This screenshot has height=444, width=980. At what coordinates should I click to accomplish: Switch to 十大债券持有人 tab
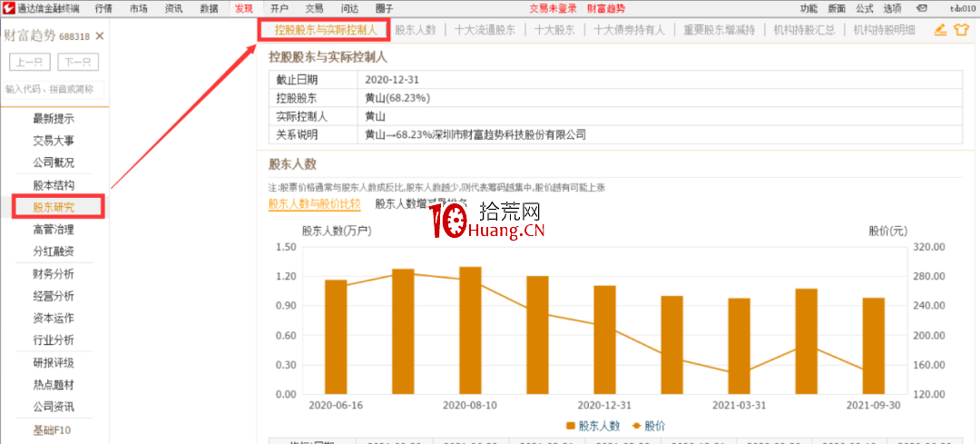pos(629,29)
